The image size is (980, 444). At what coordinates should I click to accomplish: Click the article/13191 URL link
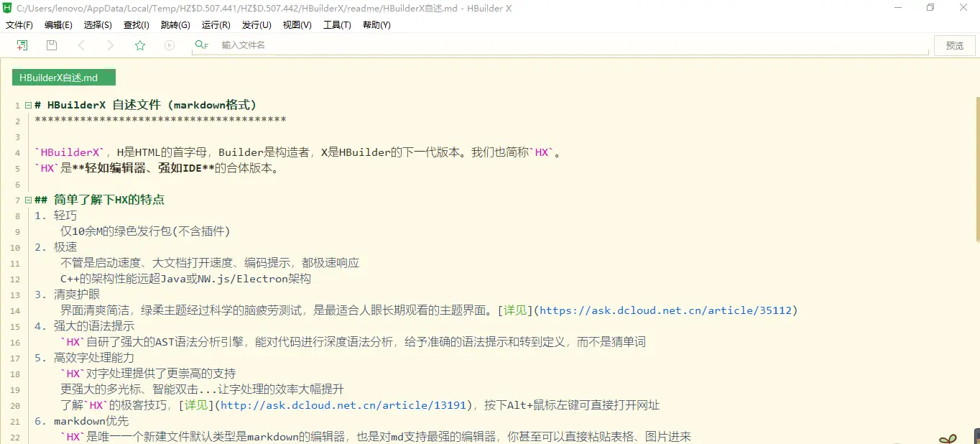point(344,405)
